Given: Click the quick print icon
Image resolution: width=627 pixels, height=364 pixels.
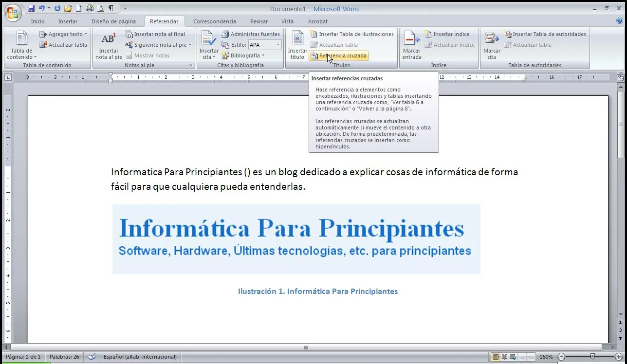Looking at the screenshot, I should click(x=89, y=8).
